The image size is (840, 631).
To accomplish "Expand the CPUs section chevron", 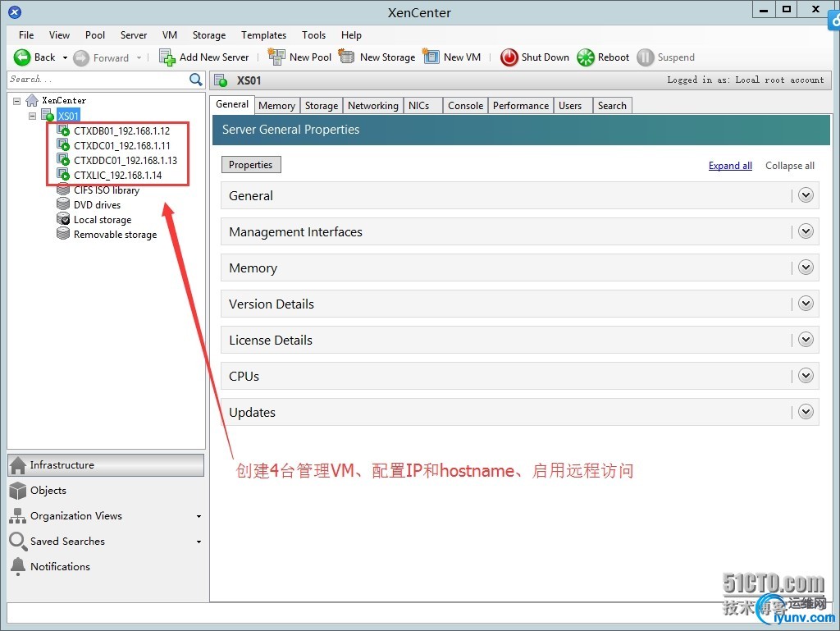I will 806,376.
